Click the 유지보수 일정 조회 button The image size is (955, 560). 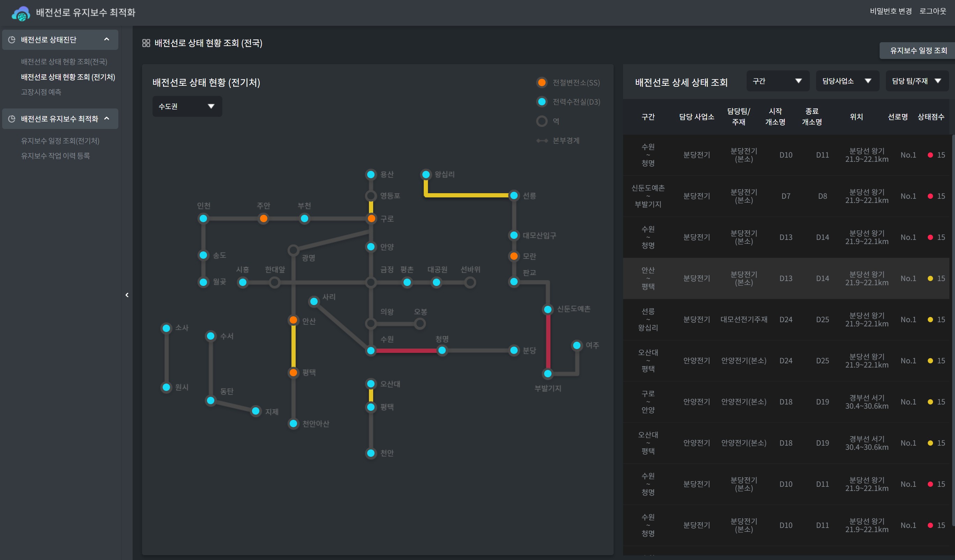[x=918, y=50]
